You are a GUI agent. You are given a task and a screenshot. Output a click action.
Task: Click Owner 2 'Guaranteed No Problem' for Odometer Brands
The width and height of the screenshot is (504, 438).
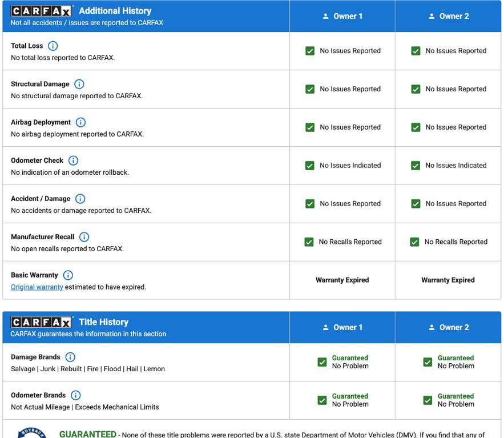(x=456, y=400)
